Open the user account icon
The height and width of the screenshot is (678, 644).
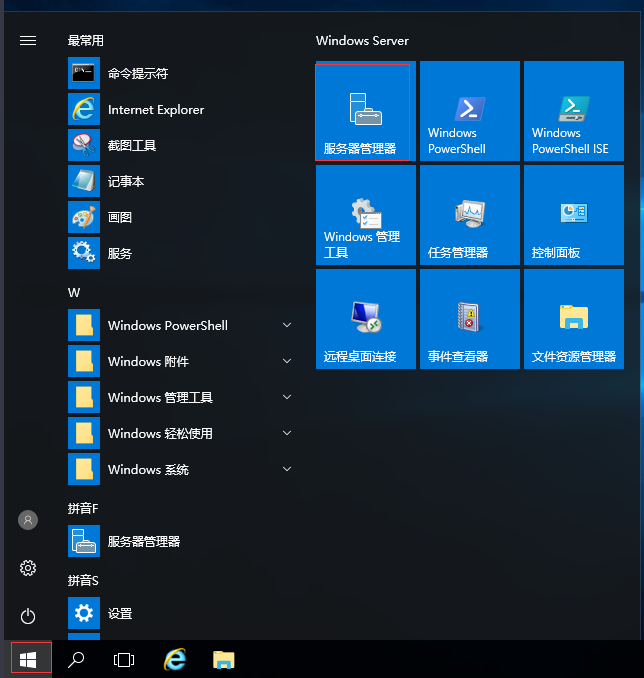(28, 520)
